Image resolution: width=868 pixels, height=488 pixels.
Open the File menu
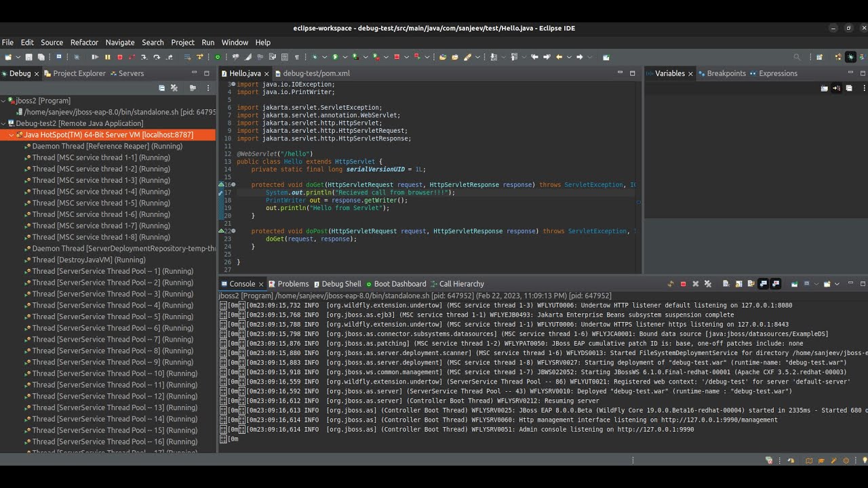(7, 42)
